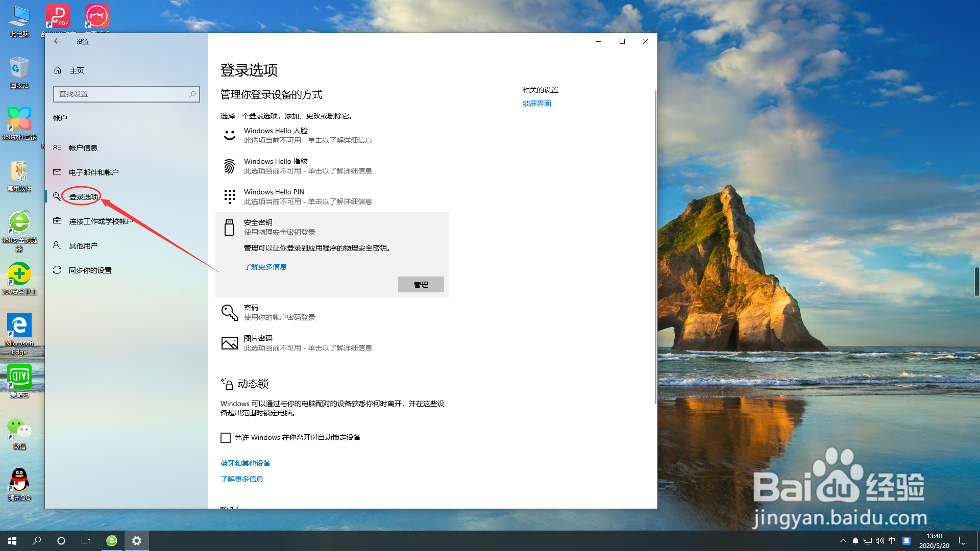Viewport: 980px width, 551px height.
Task: Open the 蓝牙和其他设备 link
Action: coord(245,463)
